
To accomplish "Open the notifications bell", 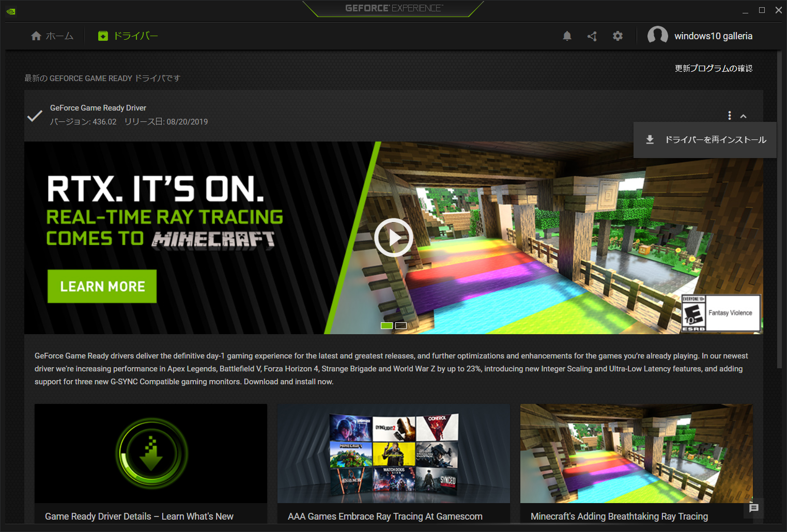I will (x=567, y=36).
